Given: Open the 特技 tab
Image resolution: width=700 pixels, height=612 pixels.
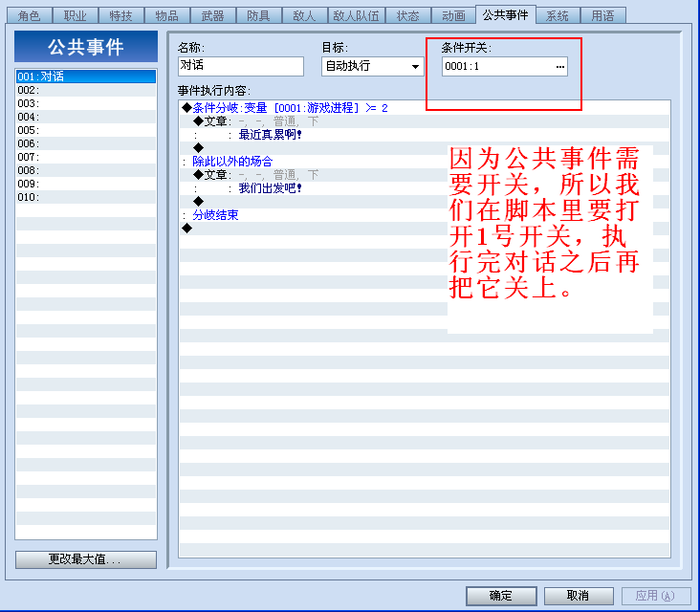Looking at the screenshot, I should [121, 15].
